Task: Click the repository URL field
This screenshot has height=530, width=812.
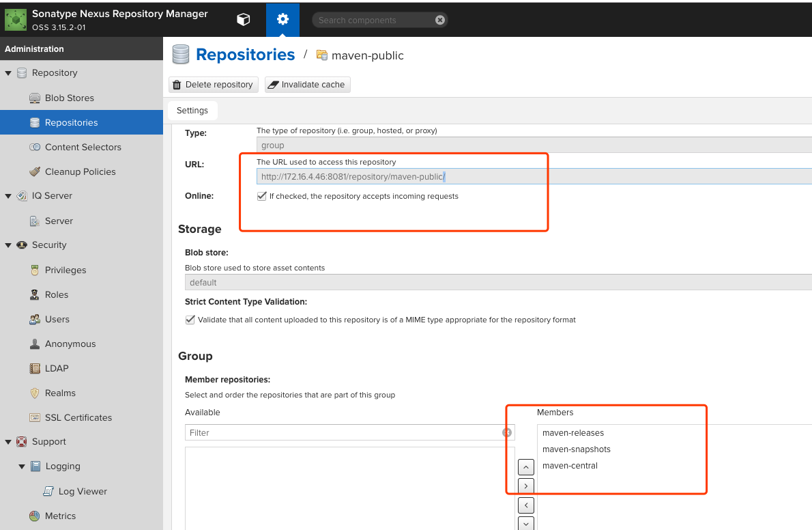Action: coord(534,176)
